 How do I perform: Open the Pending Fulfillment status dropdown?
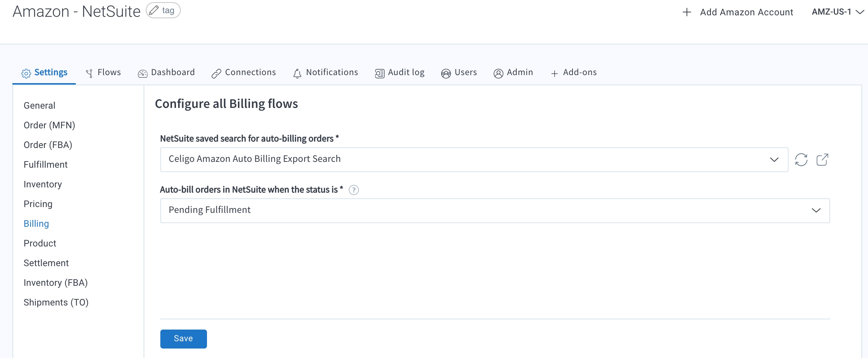[495, 211]
